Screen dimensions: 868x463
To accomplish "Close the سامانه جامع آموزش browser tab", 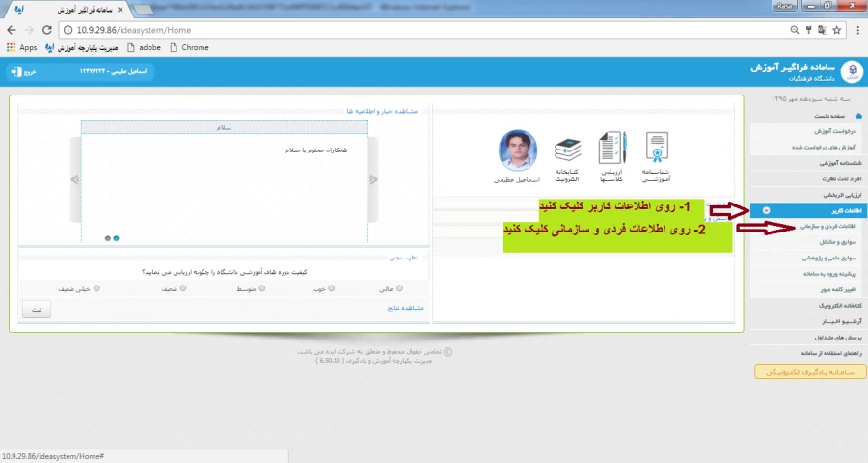I will pos(121,10).
